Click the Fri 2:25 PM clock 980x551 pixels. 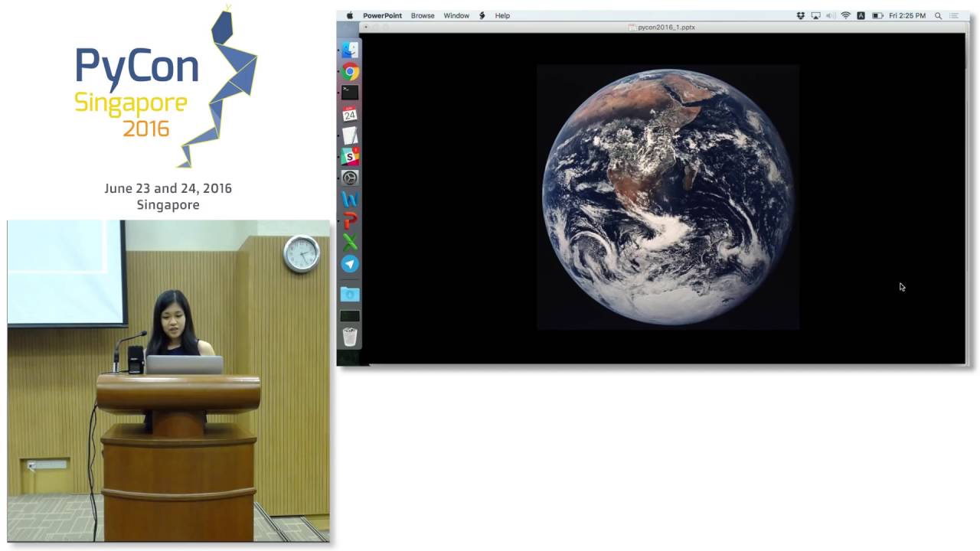pyautogui.click(x=907, y=15)
